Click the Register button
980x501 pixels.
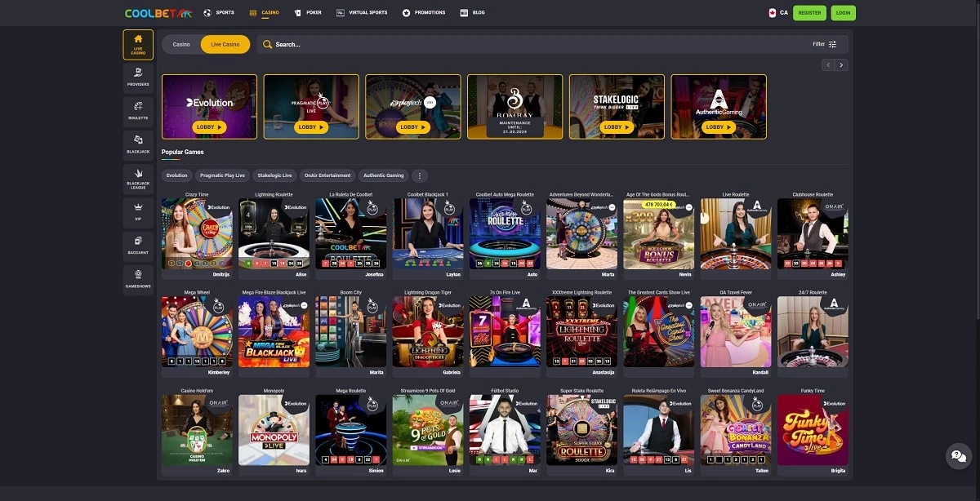[809, 13]
